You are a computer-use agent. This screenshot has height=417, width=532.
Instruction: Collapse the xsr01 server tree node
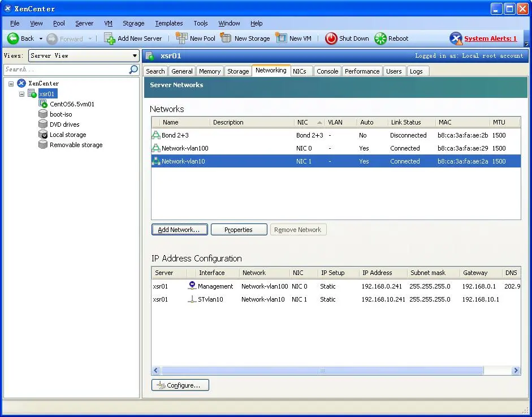click(22, 94)
